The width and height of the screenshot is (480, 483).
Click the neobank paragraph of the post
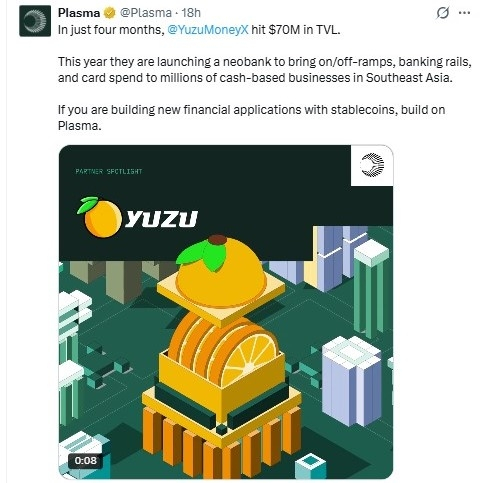265,70
